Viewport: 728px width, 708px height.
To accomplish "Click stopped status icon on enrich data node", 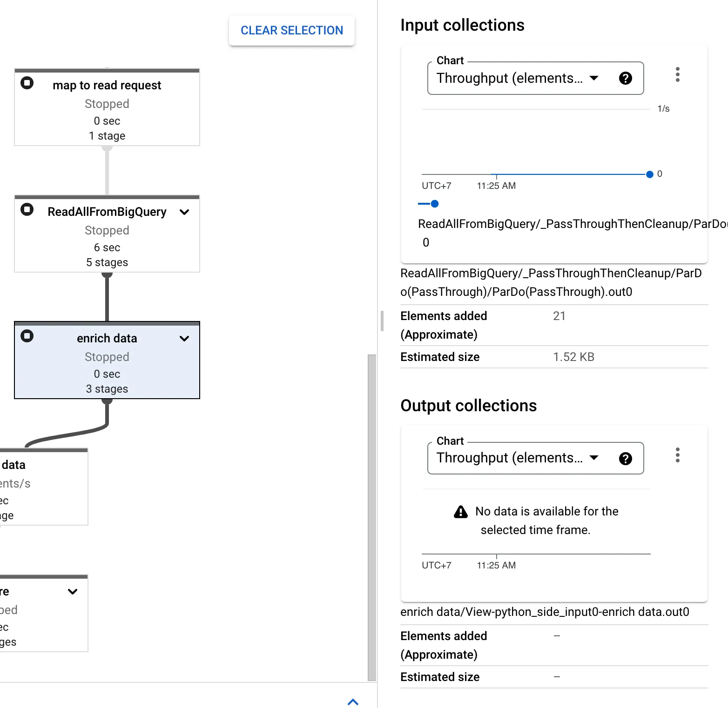I will tap(27, 336).
